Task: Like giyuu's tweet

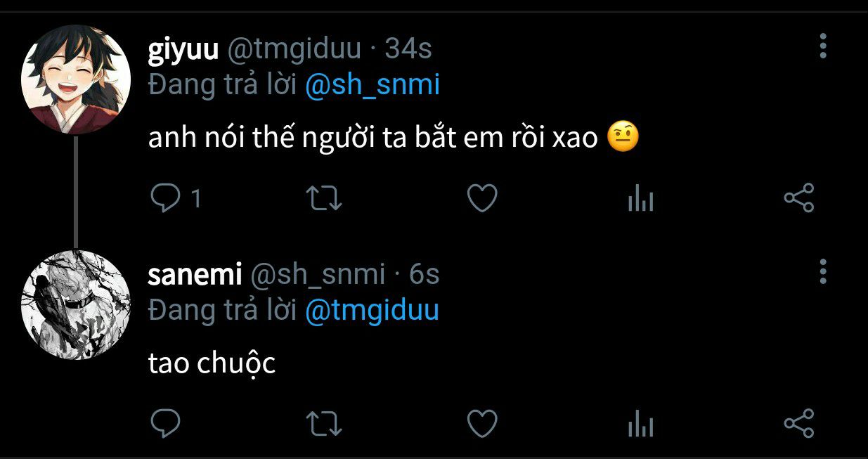Action: pyautogui.click(x=482, y=199)
